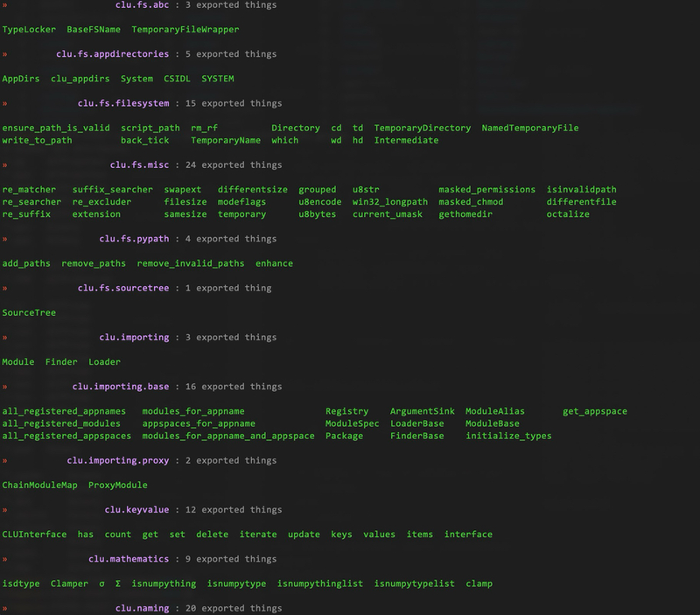
Task: Click the clu.keyvalue module heading
Action: 136,510
